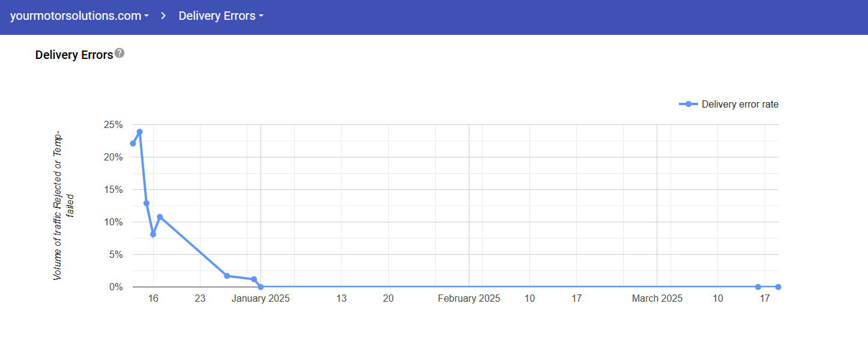Expand the Delivery Errors dashboard dropdown
868x357 pixels.
click(x=220, y=16)
